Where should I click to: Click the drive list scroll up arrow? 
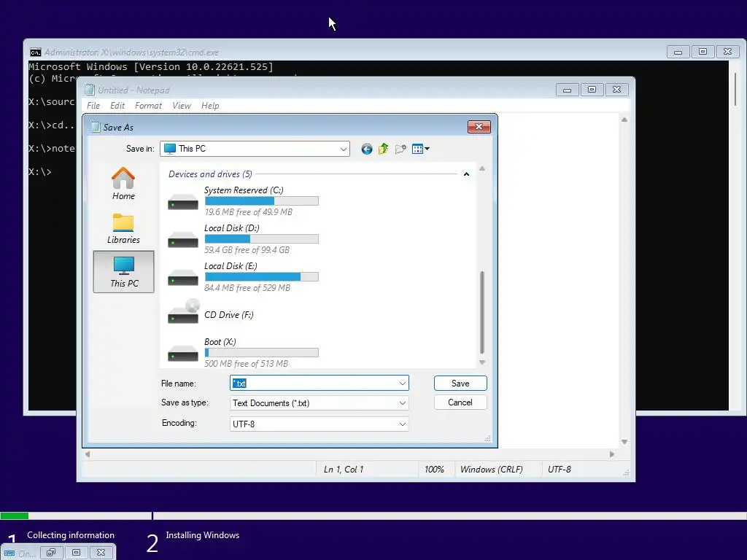[x=482, y=168]
